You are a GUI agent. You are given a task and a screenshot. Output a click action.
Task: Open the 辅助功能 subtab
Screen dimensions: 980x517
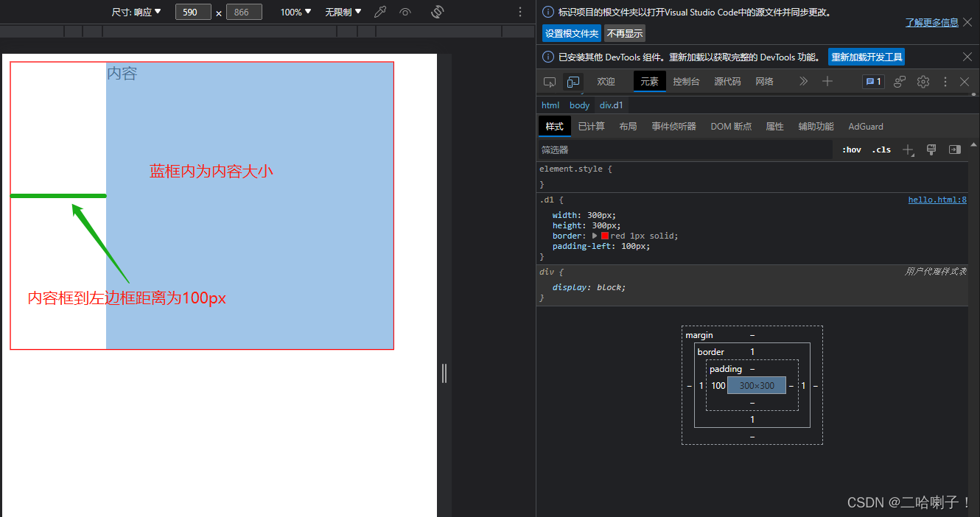point(816,127)
